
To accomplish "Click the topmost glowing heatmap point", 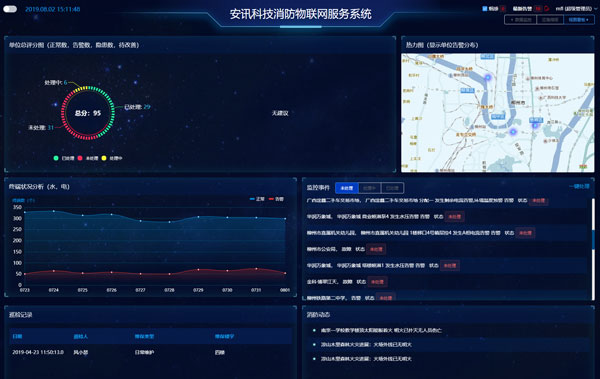I will [488, 78].
